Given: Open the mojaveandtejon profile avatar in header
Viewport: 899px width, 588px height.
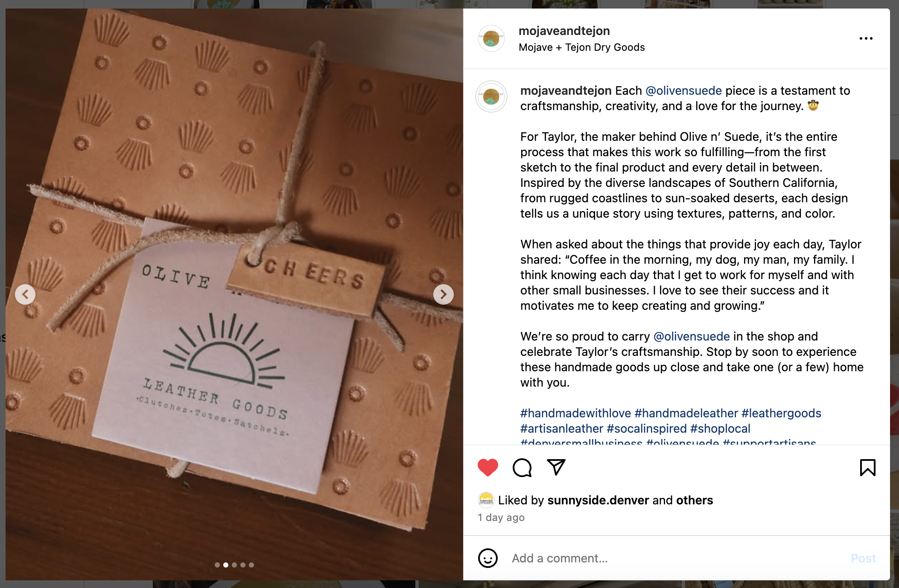Looking at the screenshot, I should pyautogui.click(x=491, y=38).
